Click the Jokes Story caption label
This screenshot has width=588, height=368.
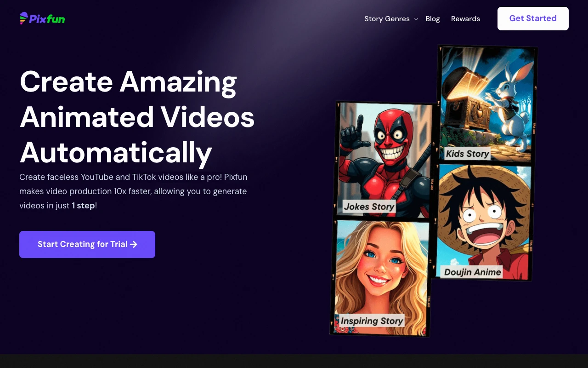click(369, 207)
